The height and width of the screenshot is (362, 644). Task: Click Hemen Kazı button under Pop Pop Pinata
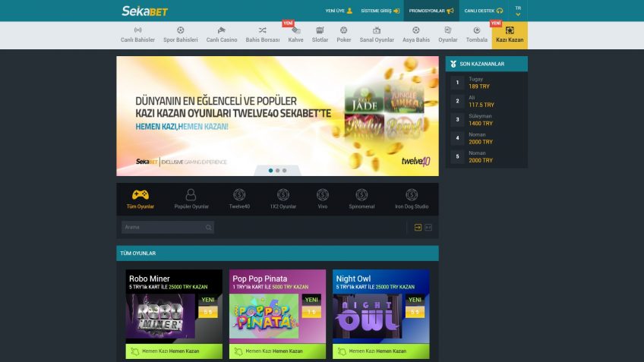277,351
